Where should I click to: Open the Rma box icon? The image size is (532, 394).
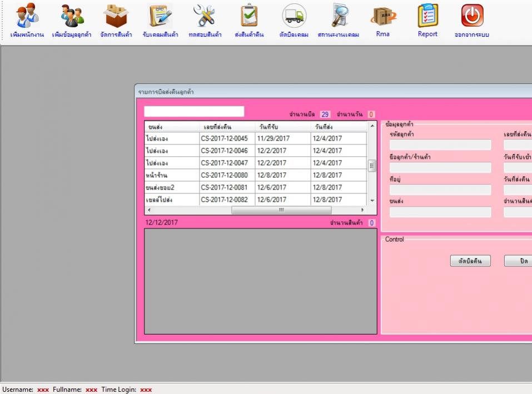(382, 21)
